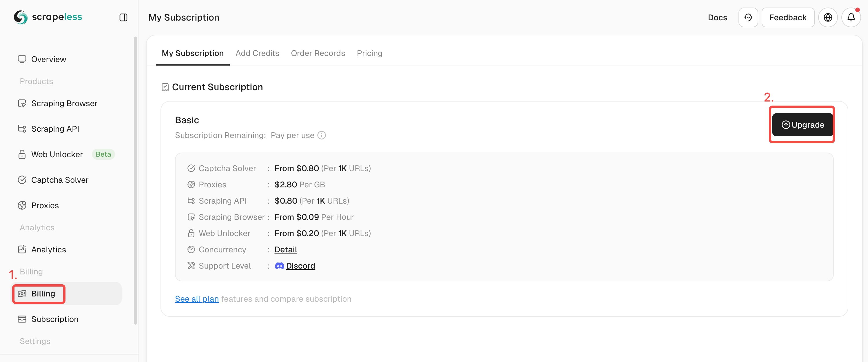Screen dimensions: 868x362
Task: Expand the Concurrency Detail link
Action: [x=286, y=249]
